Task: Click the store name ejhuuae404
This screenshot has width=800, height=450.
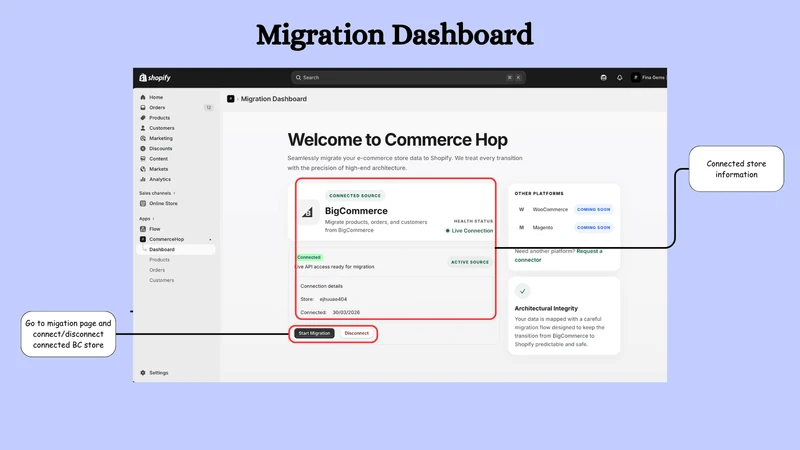Action: (333, 299)
